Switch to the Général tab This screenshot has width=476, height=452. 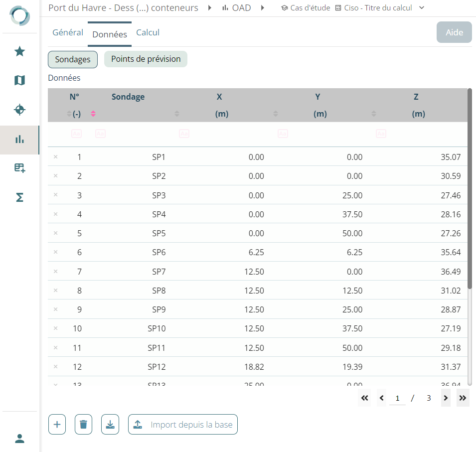tap(68, 32)
